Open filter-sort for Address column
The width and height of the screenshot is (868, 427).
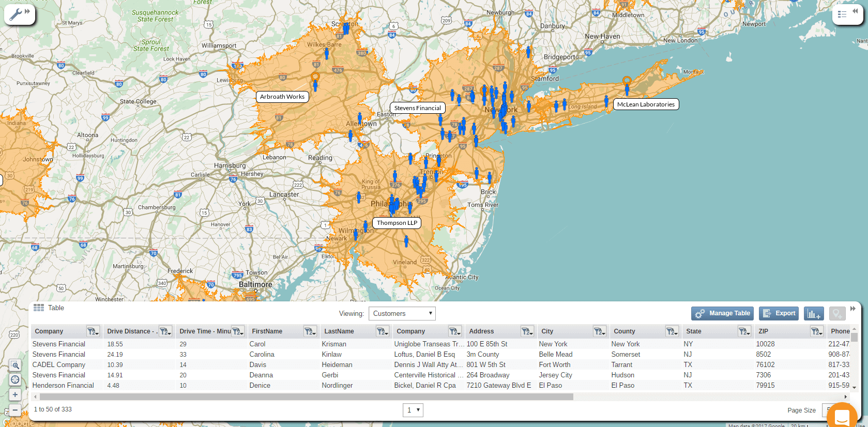point(527,331)
